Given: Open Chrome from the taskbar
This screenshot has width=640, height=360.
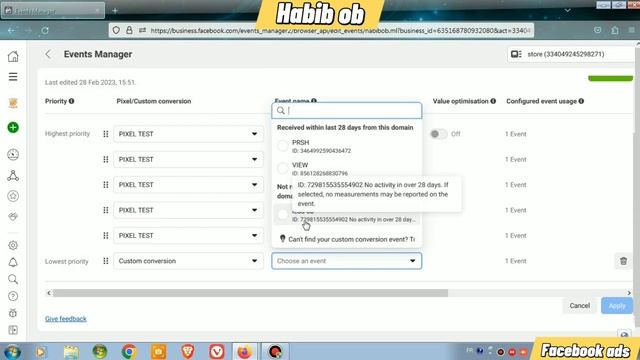Looking at the screenshot, I should tap(129, 351).
